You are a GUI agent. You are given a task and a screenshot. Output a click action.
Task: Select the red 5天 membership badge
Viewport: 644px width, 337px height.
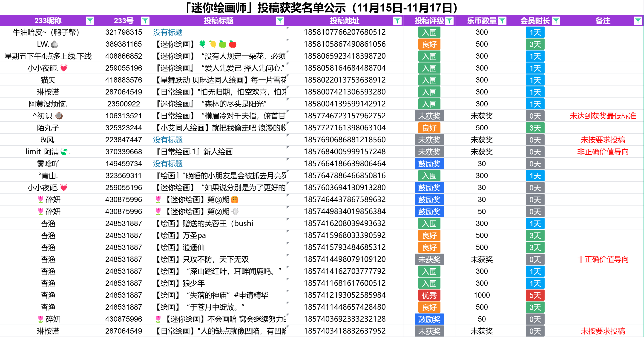tap(535, 295)
